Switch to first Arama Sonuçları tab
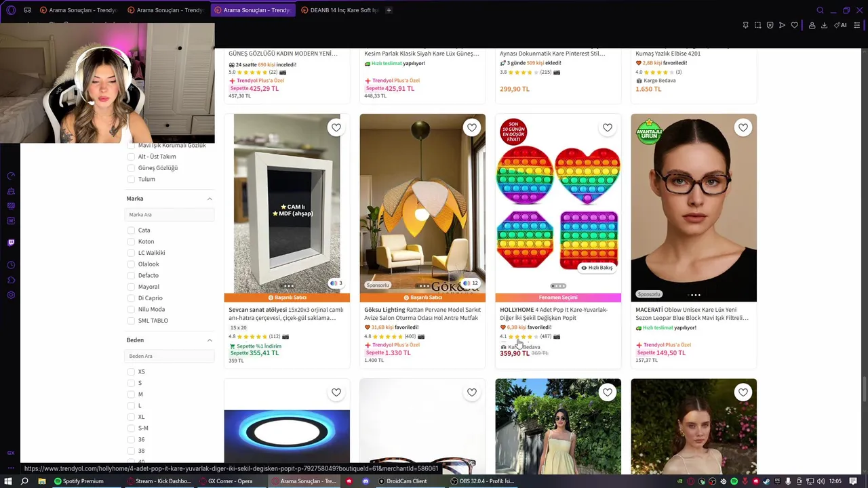This screenshot has width=868, height=488. tap(79, 10)
